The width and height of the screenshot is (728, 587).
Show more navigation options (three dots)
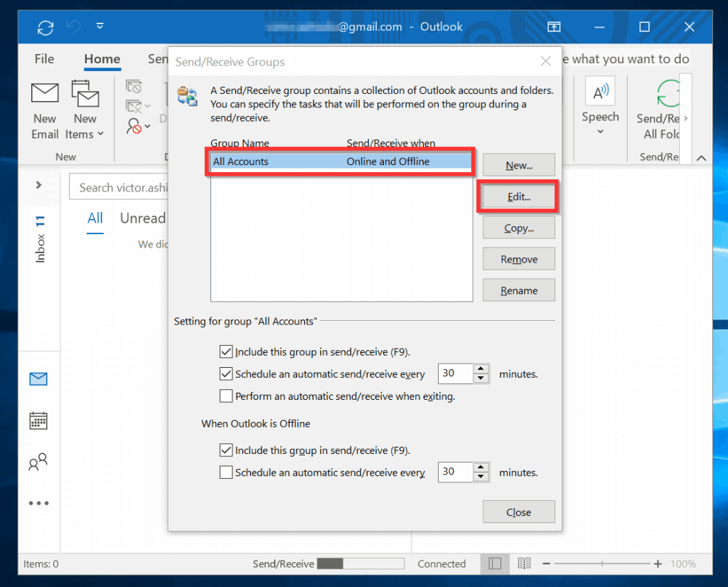(38, 503)
